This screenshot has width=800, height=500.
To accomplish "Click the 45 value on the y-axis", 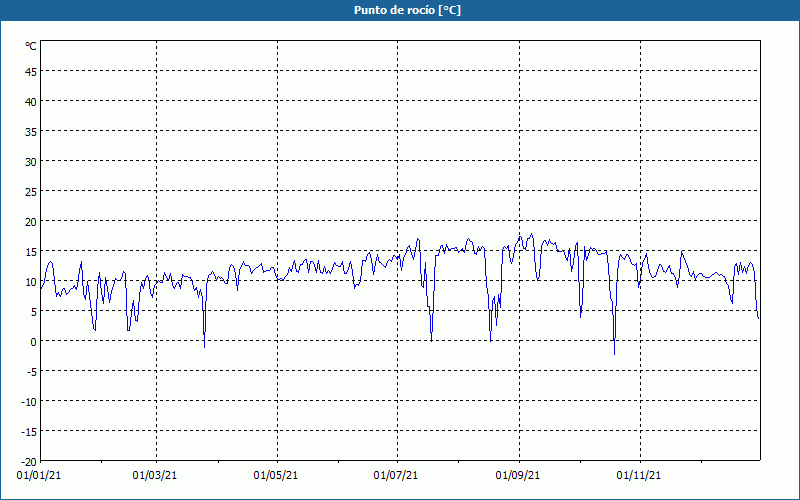I will coord(31,72).
